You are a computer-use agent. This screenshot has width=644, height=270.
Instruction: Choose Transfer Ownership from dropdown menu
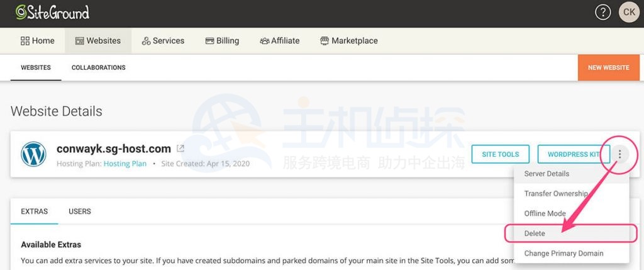[571, 193]
